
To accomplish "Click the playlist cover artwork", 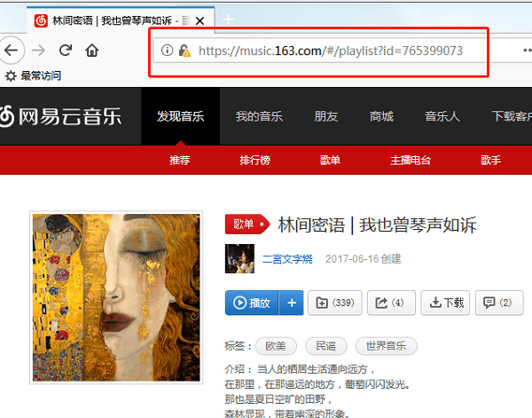I will point(116,297).
